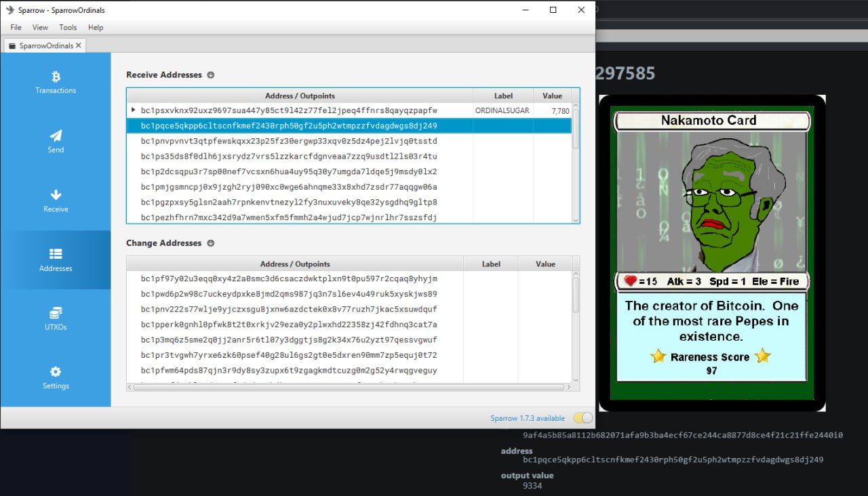Viewport: 868px width, 496px height.
Task: Click the change addresses horizontal scrollbar
Action: pyautogui.click(x=349, y=387)
